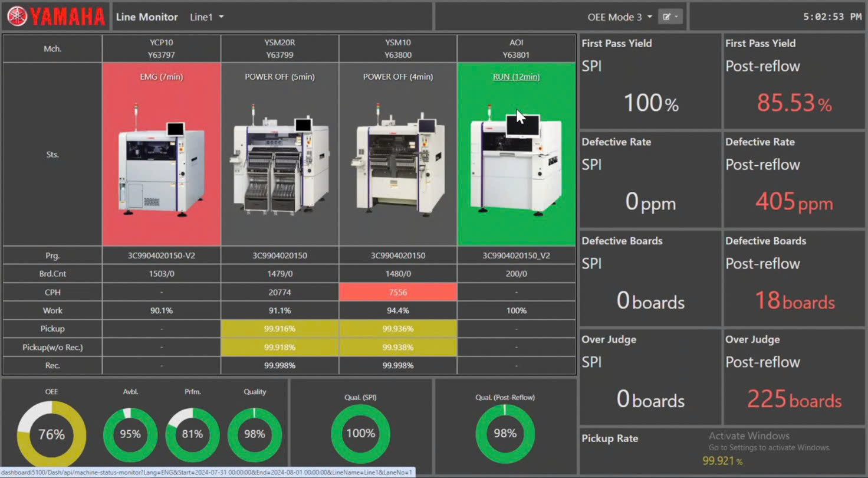Click the Quality 98% donut gauge
The image size is (868, 478).
point(254,434)
